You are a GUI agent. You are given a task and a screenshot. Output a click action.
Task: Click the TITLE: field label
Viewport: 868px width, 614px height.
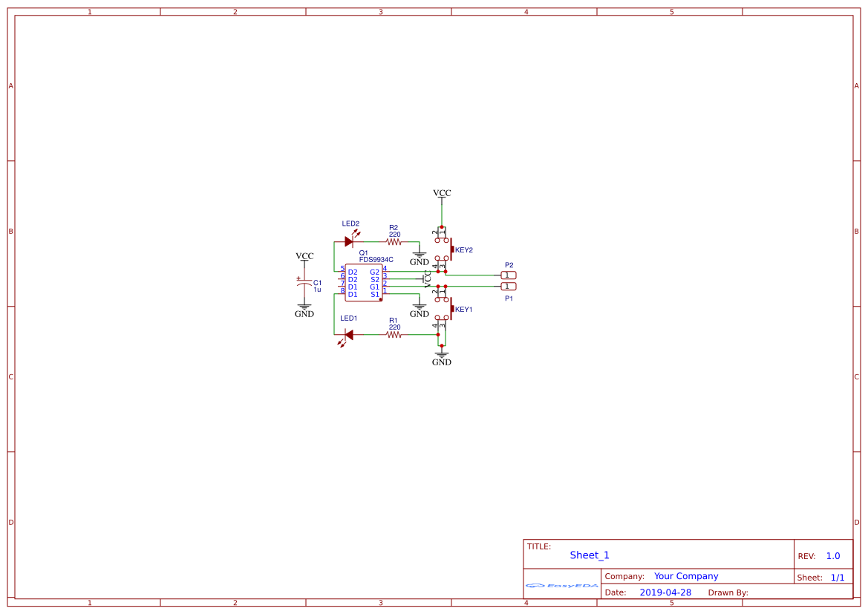tap(538, 546)
